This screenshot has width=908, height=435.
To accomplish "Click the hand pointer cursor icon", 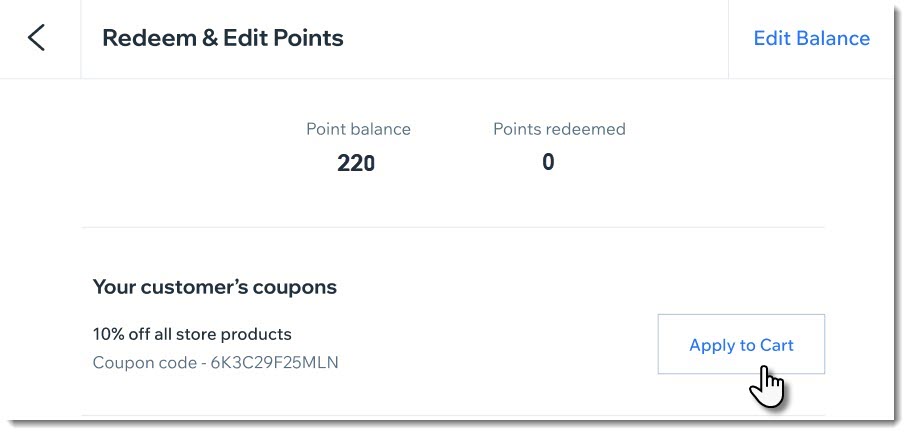I will coord(767,386).
